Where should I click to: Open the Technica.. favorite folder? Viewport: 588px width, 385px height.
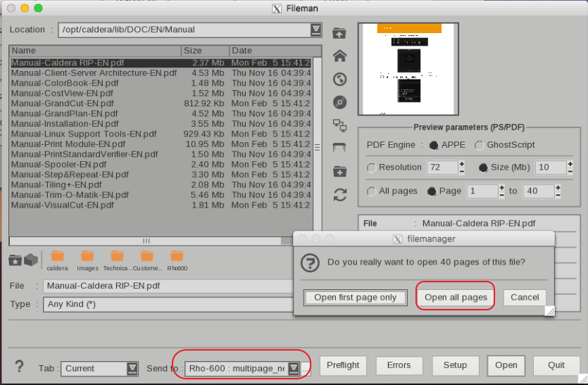pos(117,261)
